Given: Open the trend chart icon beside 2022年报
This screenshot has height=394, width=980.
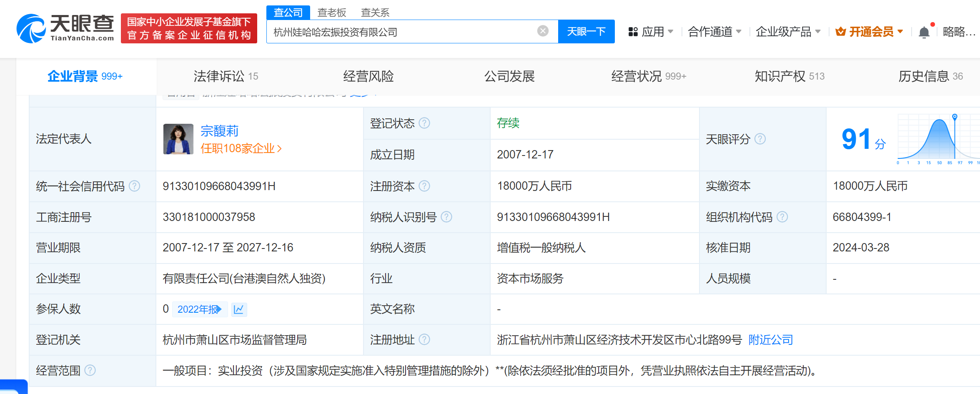Looking at the screenshot, I should (x=239, y=309).
